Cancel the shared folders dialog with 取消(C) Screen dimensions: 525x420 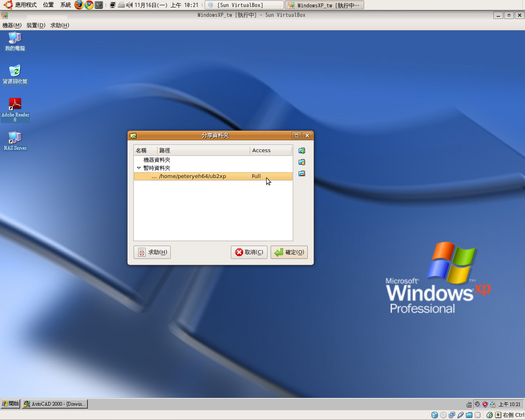tap(249, 252)
